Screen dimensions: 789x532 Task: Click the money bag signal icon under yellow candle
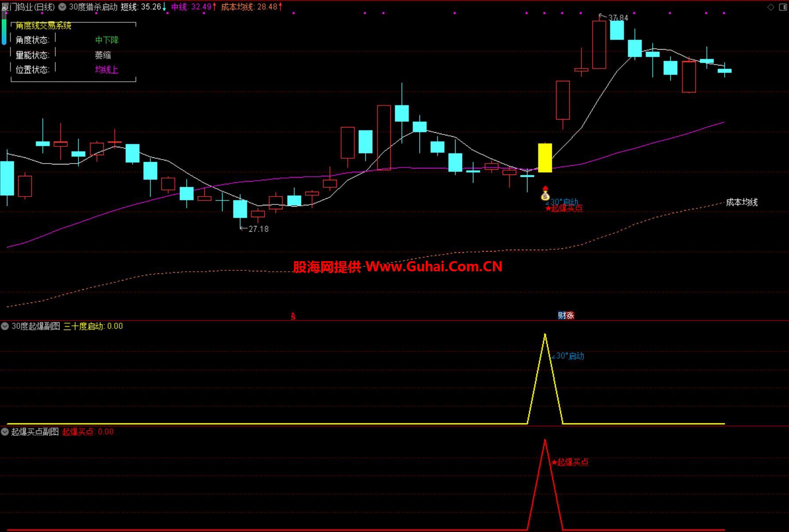point(545,197)
